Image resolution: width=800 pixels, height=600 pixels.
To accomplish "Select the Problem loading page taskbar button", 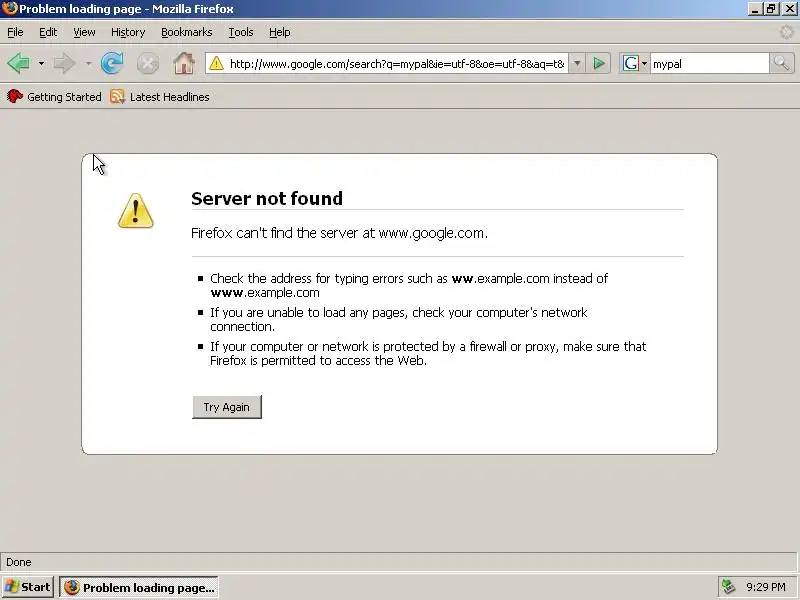I will [139, 587].
